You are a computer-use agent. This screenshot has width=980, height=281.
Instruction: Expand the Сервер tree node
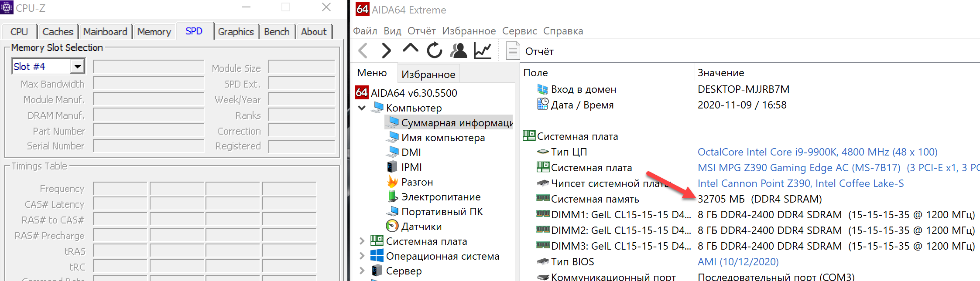tap(362, 271)
